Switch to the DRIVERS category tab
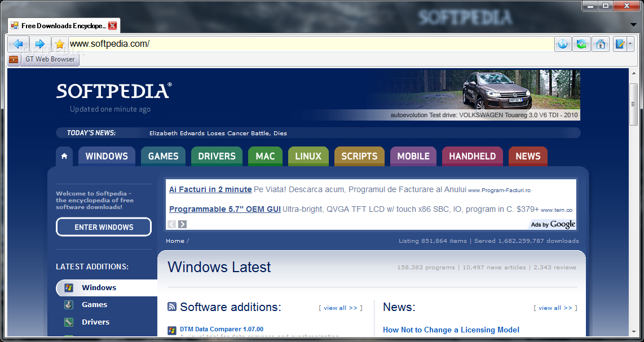Image resolution: width=644 pixels, height=342 pixels. 217,157
